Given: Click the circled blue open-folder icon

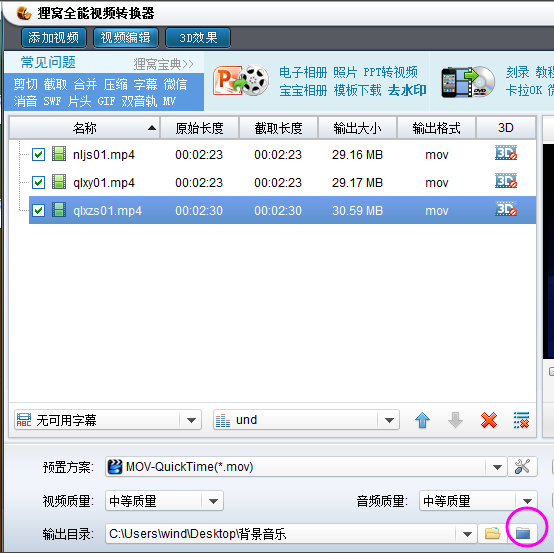Looking at the screenshot, I should 523,533.
